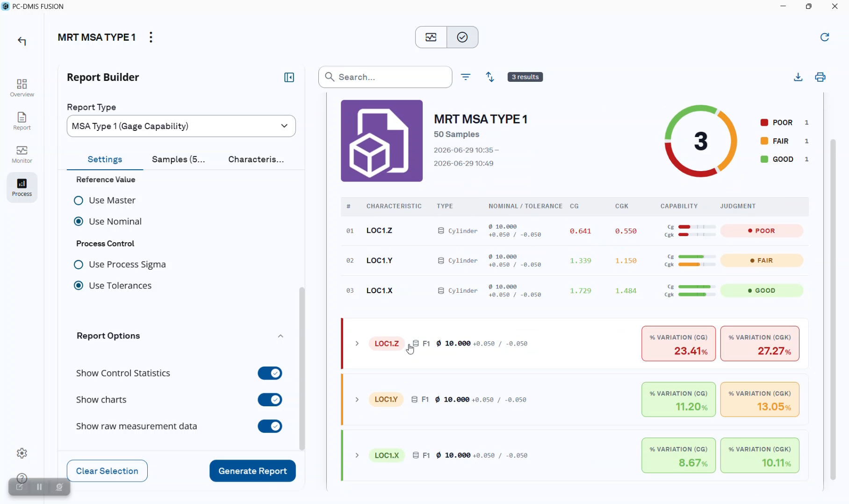Click the LOC1.Z capability bars
Viewport: 849px width, 504px height.
pos(690,230)
